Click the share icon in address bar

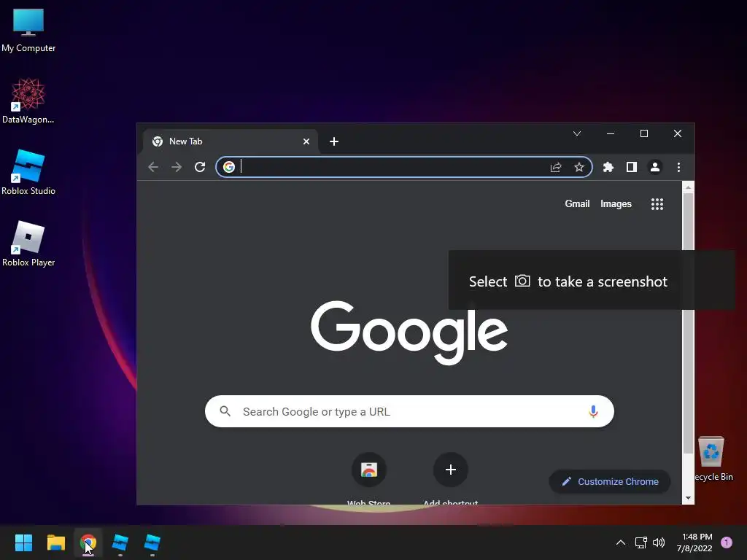tap(556, 167)
